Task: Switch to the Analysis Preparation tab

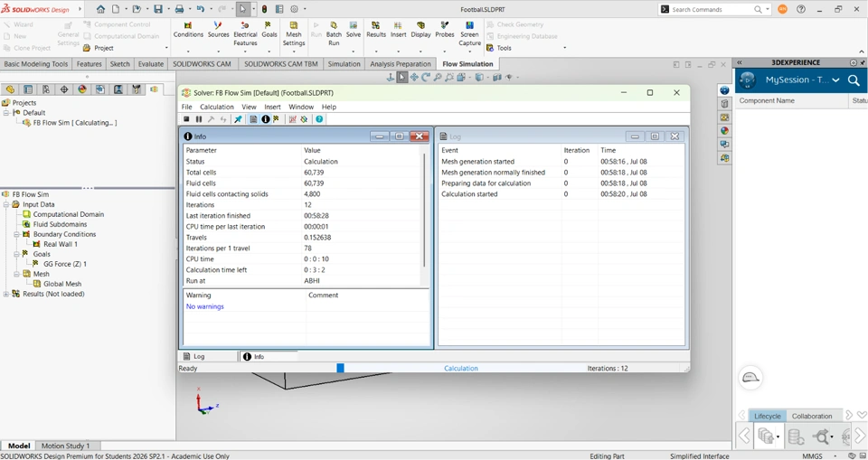Action: pyautogui.click(x=401, y=63)
